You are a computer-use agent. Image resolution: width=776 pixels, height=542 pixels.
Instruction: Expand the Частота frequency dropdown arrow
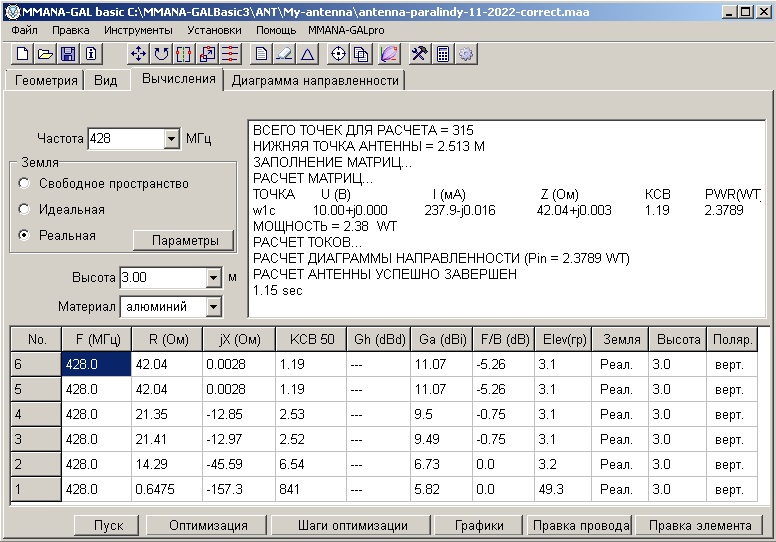coord(171,139)
